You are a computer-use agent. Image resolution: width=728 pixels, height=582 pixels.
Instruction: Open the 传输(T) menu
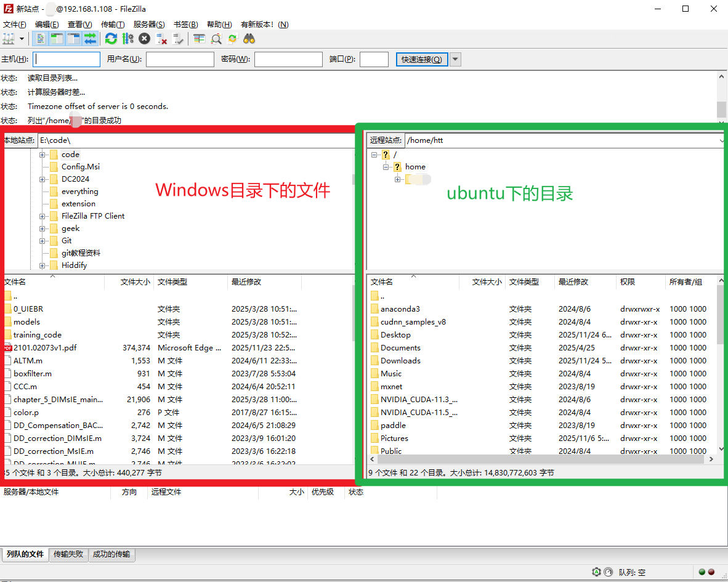tap(113, 25)
